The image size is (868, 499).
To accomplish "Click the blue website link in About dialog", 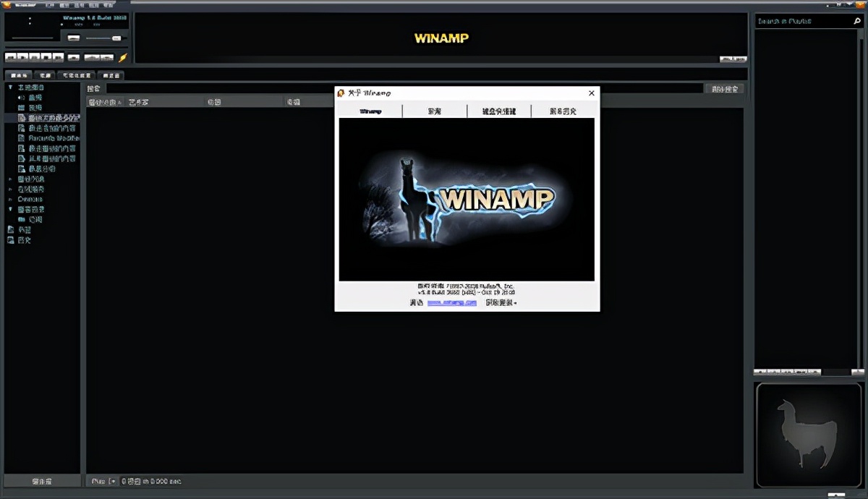I will (452, 303).
